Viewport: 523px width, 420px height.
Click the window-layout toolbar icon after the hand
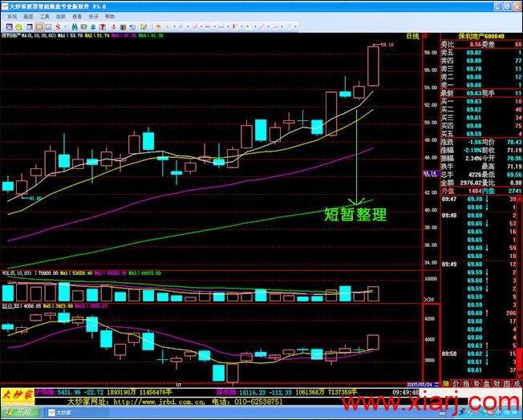(x=30, y=26)
